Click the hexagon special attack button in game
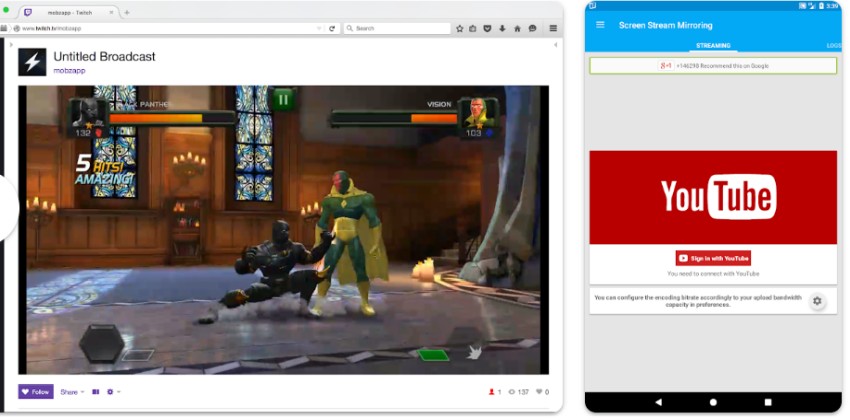 pyautogui.click(x=101, y=344)
